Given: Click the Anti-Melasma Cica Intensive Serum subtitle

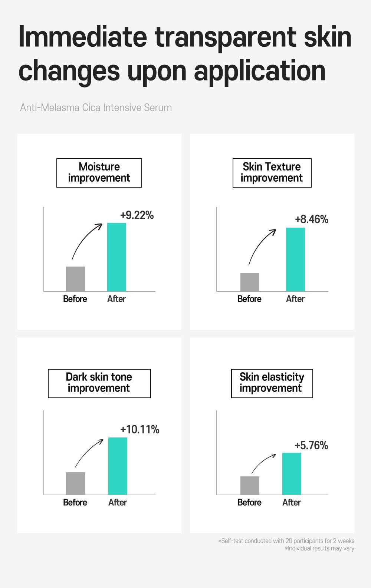Looking at the screenshot, I should 96,108.
